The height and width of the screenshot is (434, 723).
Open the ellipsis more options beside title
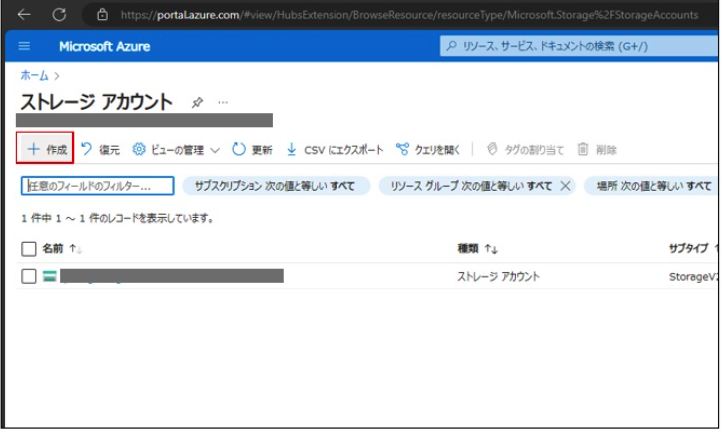[x=223, y=103]
